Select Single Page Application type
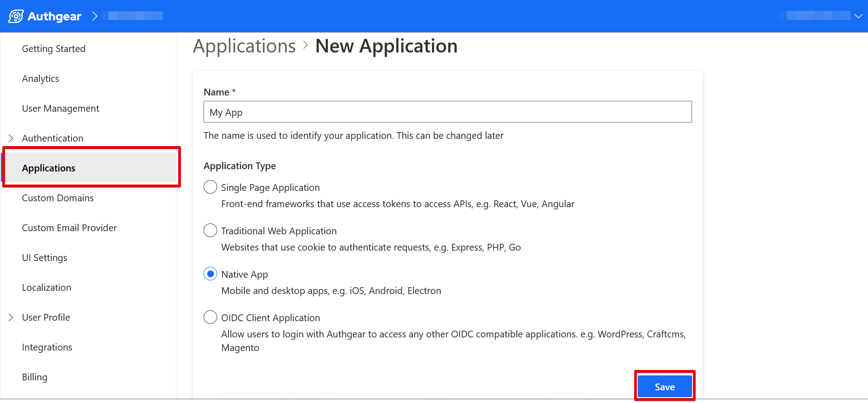The image size is (868, 403). [210, 187]
